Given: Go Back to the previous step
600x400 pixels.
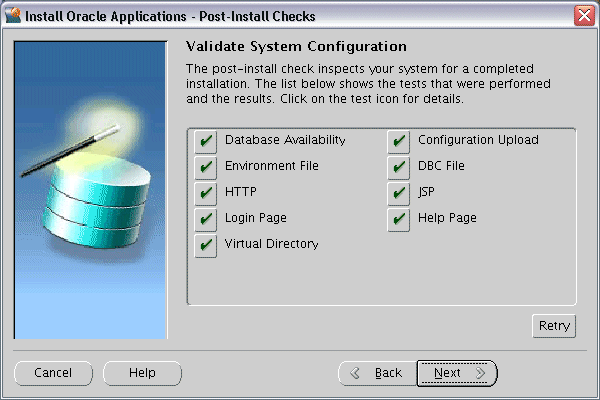Looking at the screenshot, I should (377, 373).
